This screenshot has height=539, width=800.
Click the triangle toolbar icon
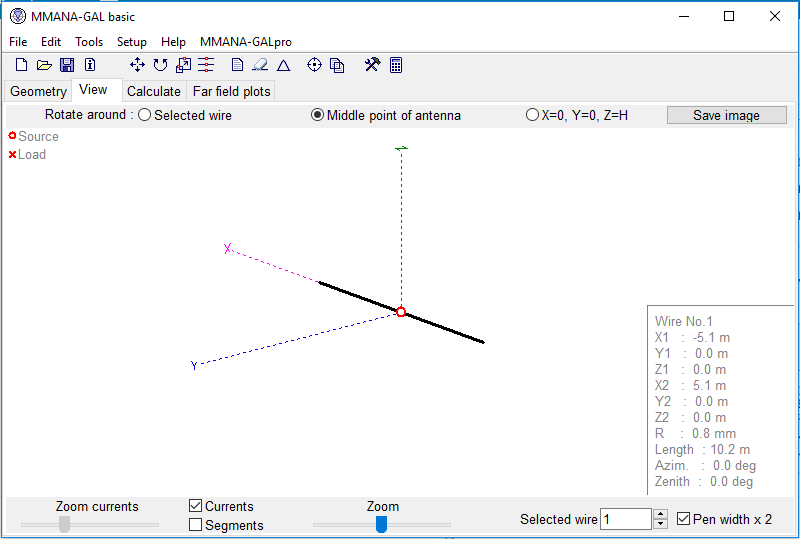284,65
